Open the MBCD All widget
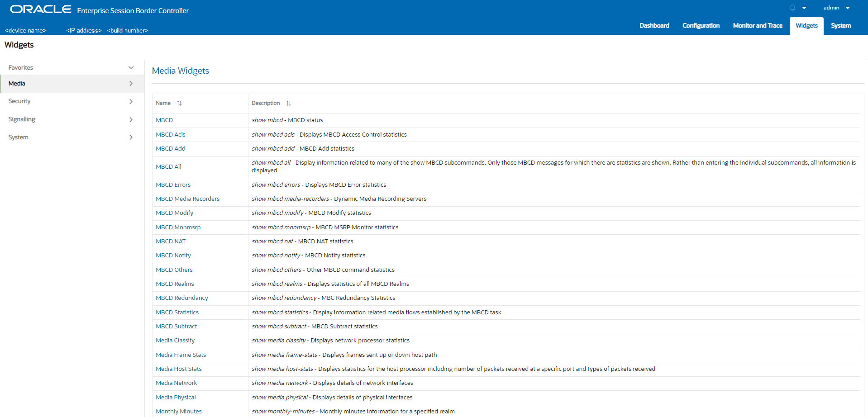Image resolution: width=868 pixels, height=417 pixels. [x=168, y=166]
